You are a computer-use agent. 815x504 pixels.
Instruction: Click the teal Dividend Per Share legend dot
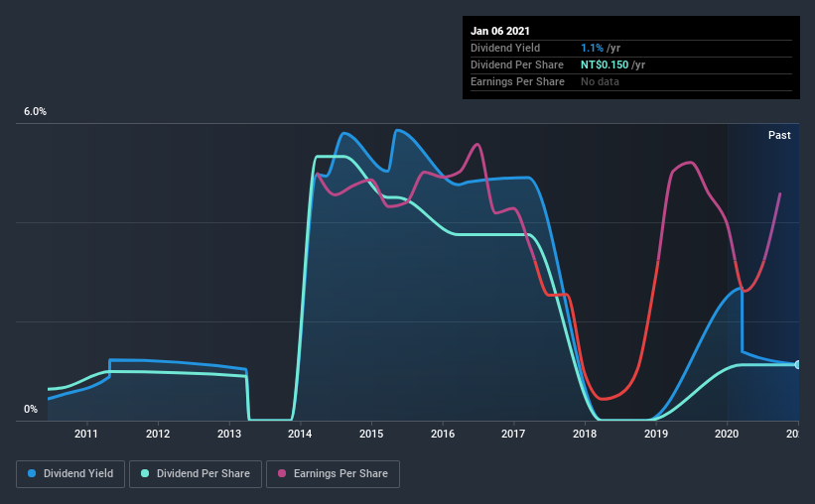[x=145, y=473]
